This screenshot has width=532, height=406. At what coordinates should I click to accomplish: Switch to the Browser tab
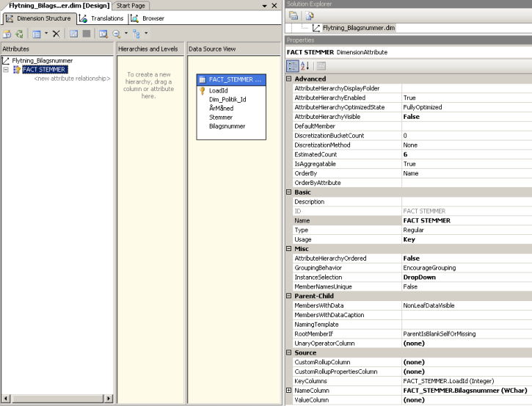click(x=147, y=18)
